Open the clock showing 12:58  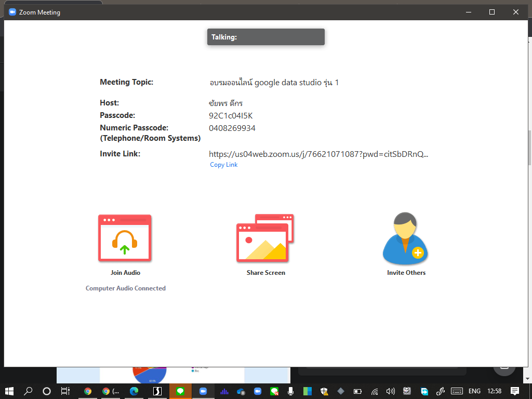495,391
